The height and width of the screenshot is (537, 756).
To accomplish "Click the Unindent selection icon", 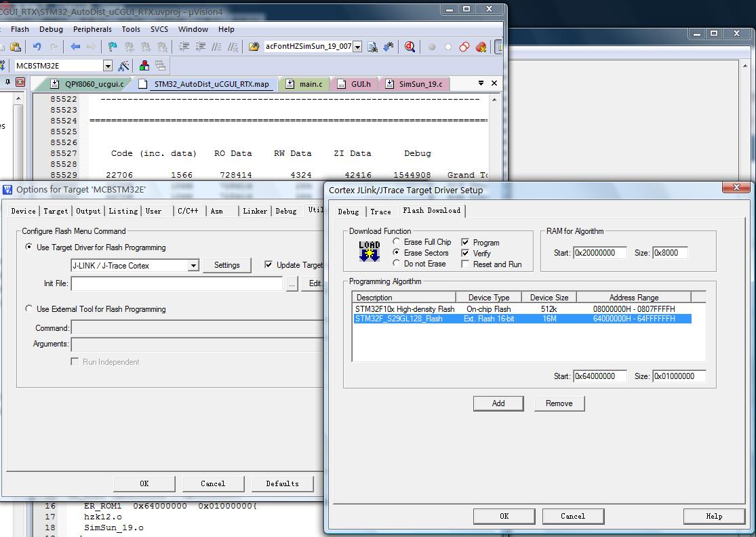I will [x=201, y=47].
